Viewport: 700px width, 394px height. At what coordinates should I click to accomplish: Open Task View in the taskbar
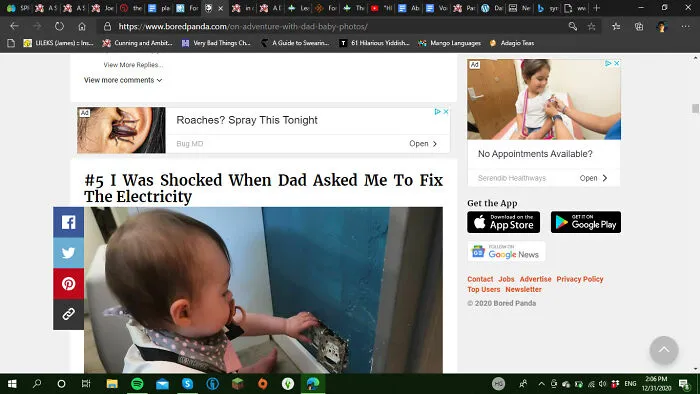tap(86, 384)
